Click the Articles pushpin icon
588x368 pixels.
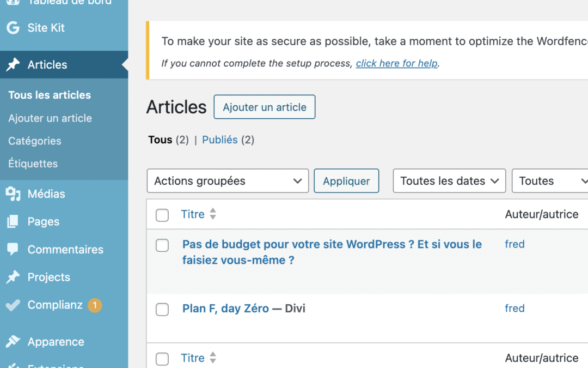(x=13, y=64)
